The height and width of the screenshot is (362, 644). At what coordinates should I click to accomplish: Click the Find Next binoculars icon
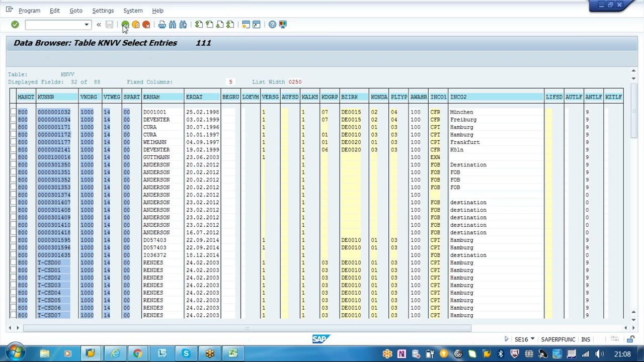click(x=183, y=25)
